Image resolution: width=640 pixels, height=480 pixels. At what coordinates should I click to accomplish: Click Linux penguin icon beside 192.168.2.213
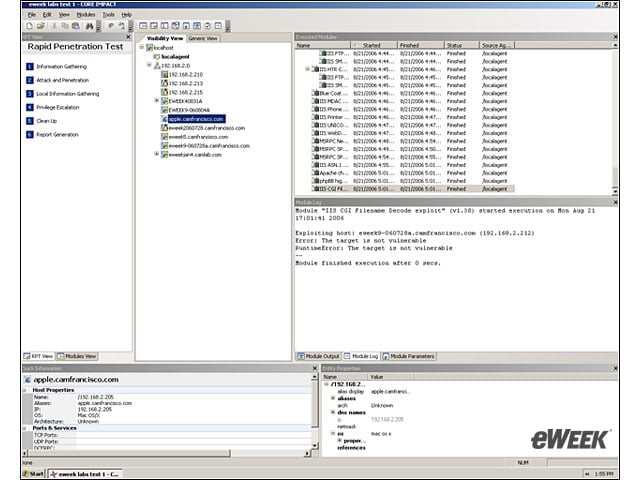(x=164, y=84)
